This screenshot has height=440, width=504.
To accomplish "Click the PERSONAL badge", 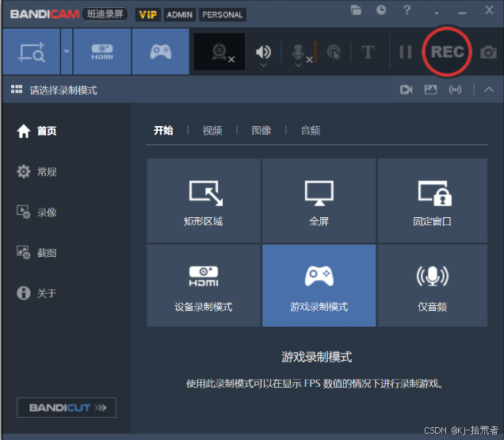I will 223,15.
